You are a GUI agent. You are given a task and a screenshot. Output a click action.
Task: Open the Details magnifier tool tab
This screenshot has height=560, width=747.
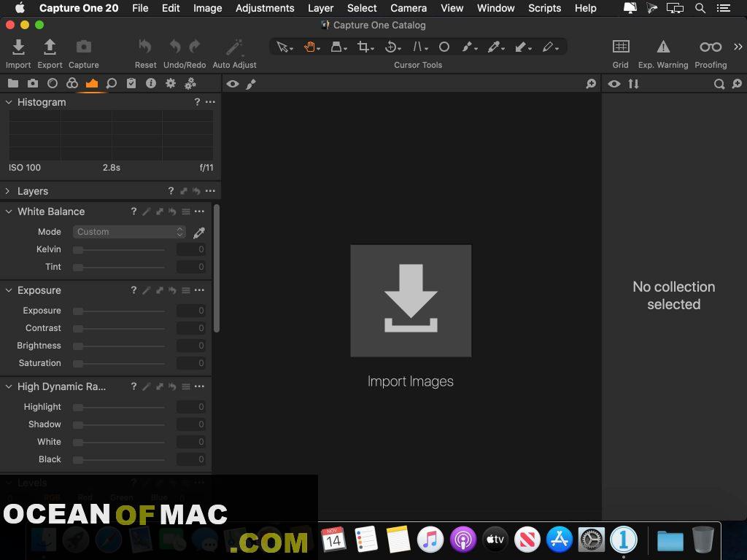click(112, 84)
